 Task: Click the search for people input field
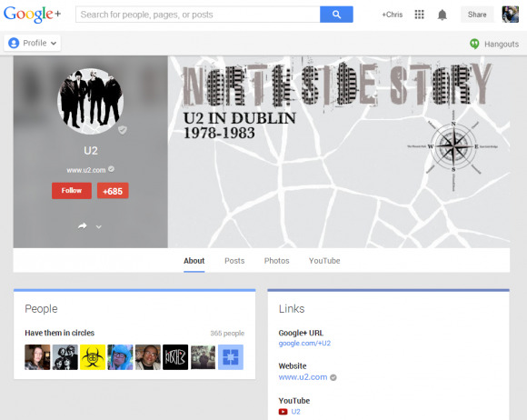pyautogui.click(x=198, y=15)
